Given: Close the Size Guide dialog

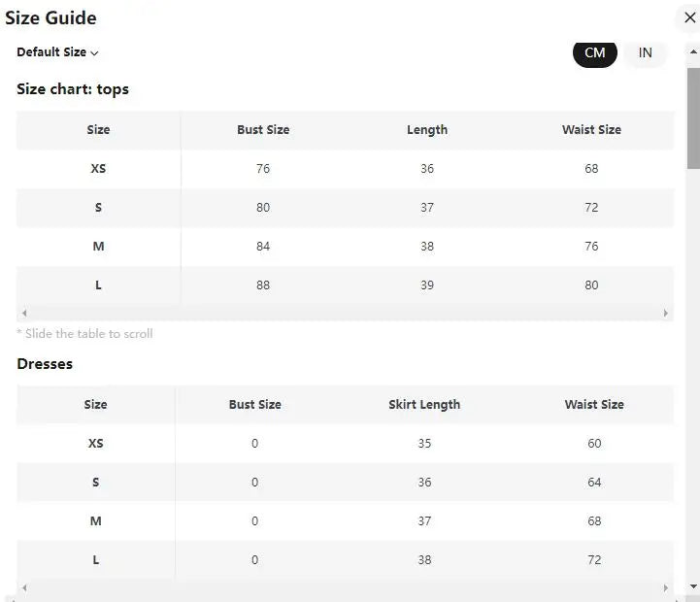Looking at the screenshot, I should 689,17.
